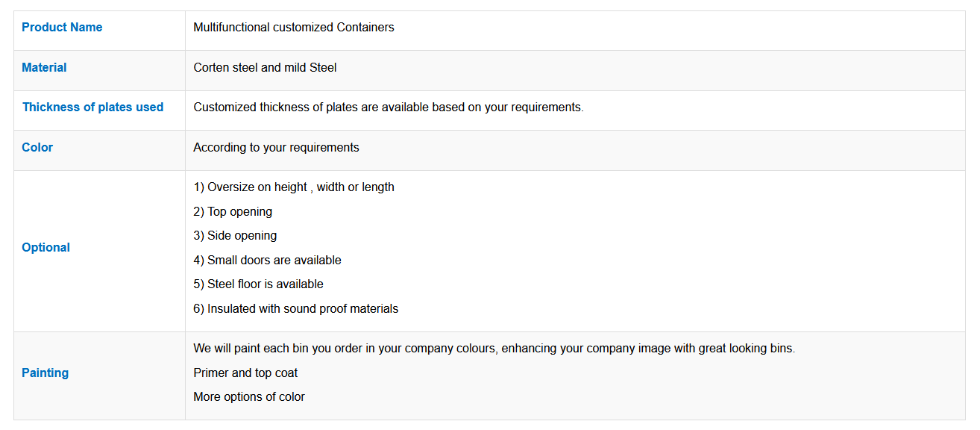Click Insulated with sound proof materials

(x=295, y=309)
